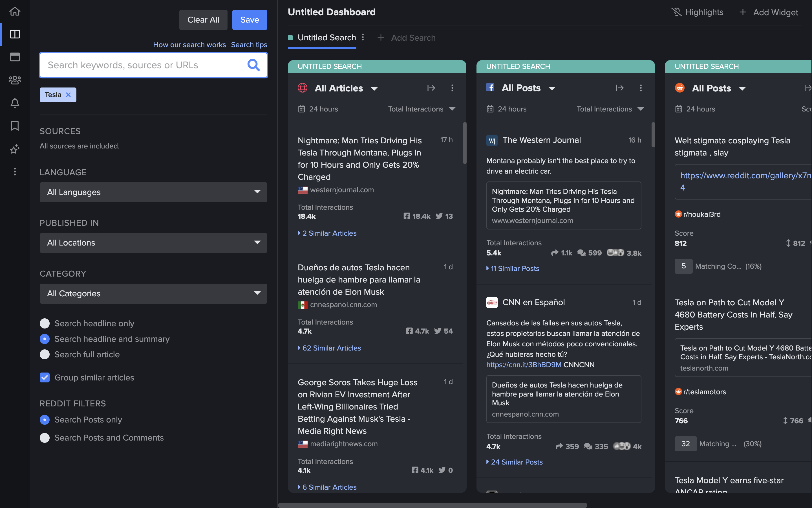Click the globe icon beside All Articles
This screenshot has width=812, height=508.
point(303,88)
